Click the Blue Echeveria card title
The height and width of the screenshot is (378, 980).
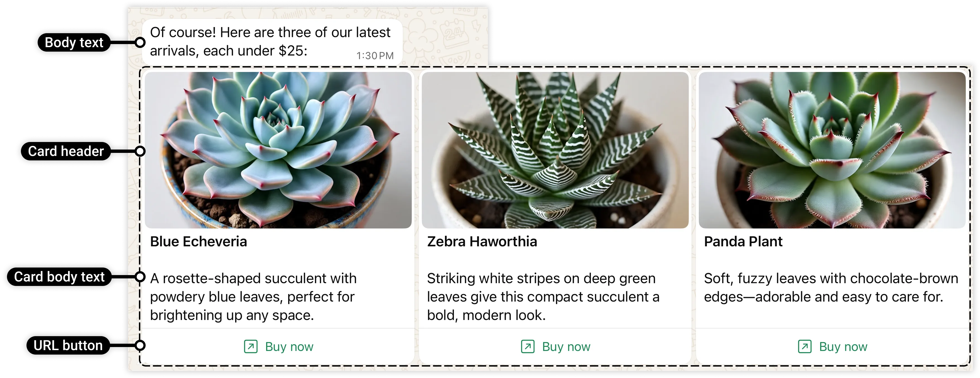[199, 242]
